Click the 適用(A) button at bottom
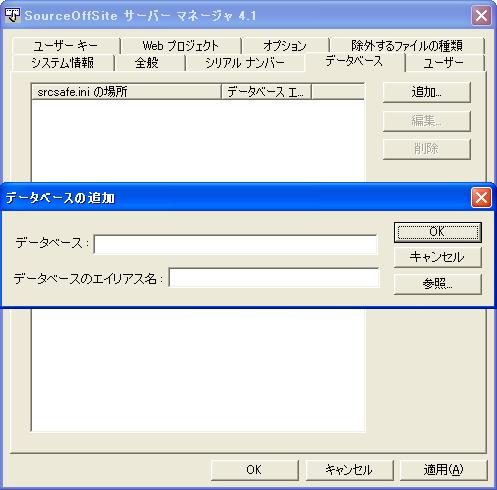The height and width of the screenshot is (490, 497). tap(443, 470)
